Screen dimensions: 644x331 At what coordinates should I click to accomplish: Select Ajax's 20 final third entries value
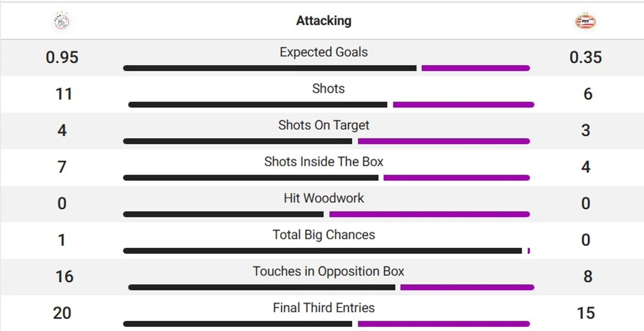(x=62, y=313)
